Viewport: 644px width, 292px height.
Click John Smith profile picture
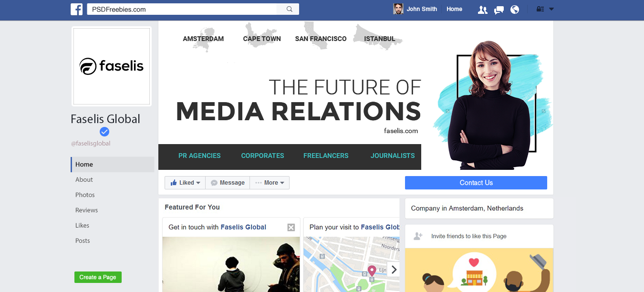pyautogui.click(x=398, y=9)
